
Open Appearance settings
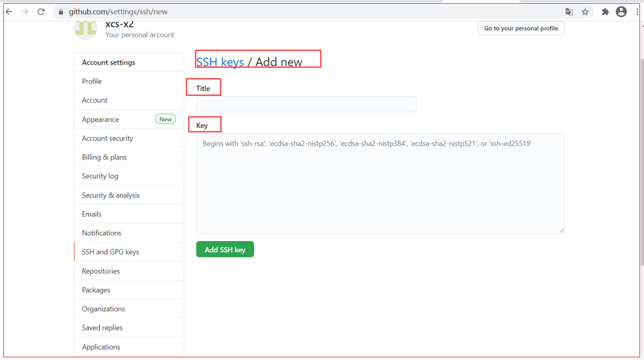coord(129,119)
